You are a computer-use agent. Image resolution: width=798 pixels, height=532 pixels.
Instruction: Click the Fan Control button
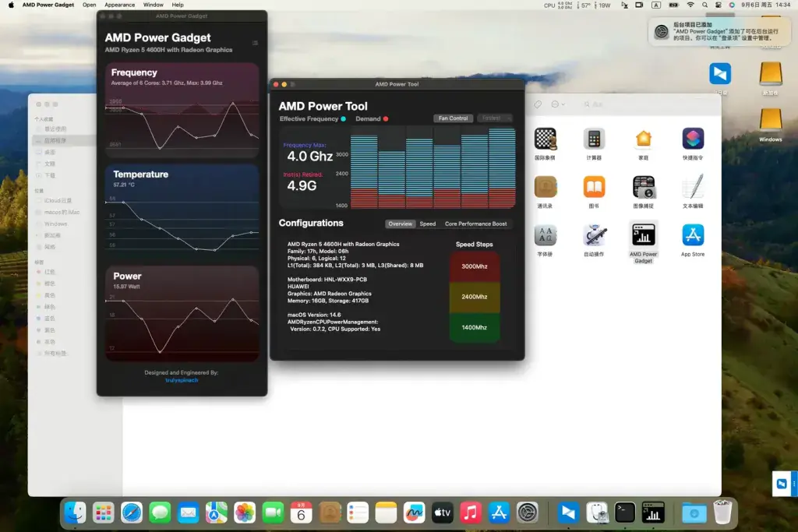(453, 118)
